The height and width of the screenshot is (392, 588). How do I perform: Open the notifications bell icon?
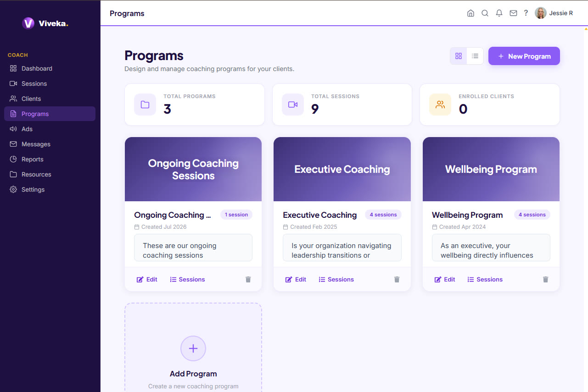499,13
